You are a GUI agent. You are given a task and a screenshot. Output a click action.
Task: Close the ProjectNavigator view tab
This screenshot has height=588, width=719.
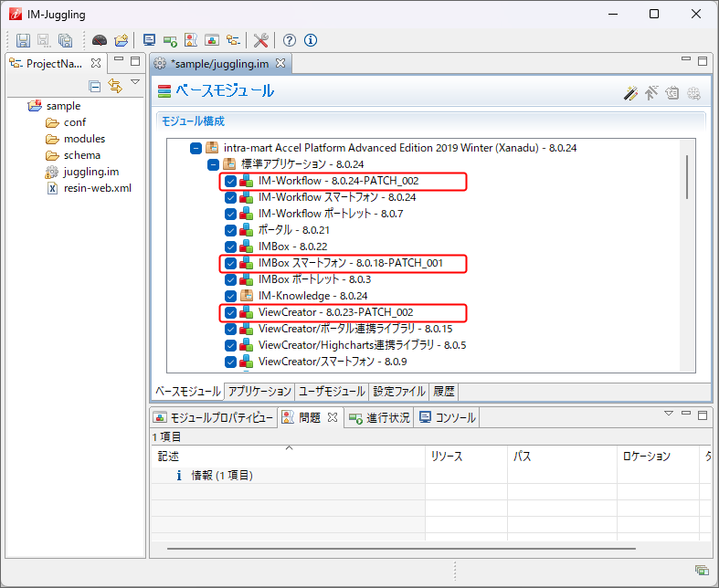pyautogui.click(x=96, y=63)
